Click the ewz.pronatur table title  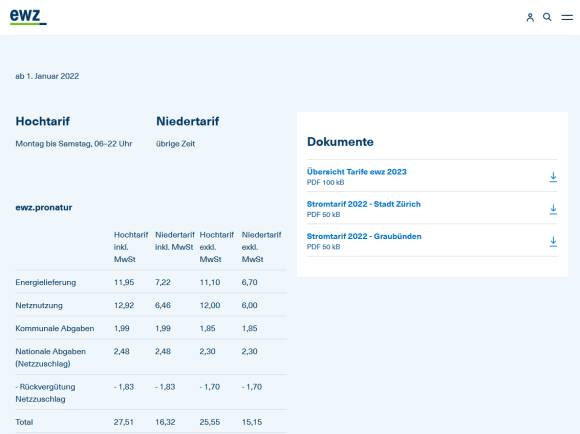pos(44,207)
